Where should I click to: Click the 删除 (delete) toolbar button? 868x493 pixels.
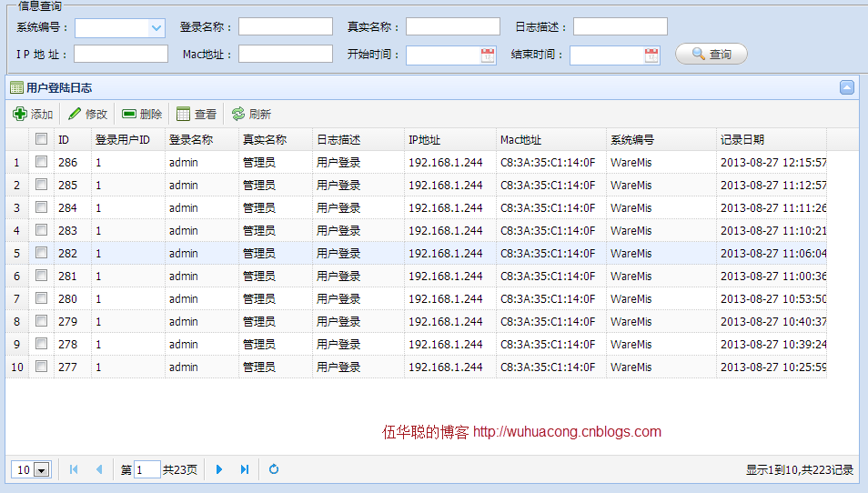(x=142, y=114)
